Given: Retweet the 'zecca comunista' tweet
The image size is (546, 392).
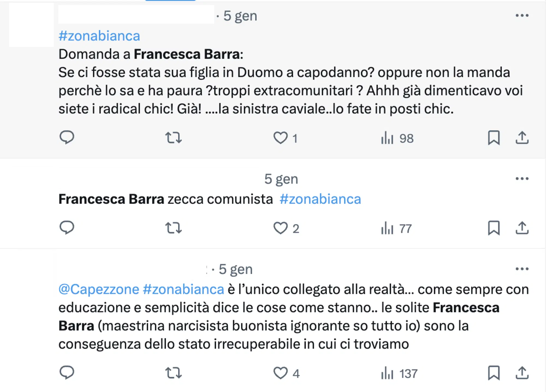Looking at the screenshot, I should click(x=174, y=229).
